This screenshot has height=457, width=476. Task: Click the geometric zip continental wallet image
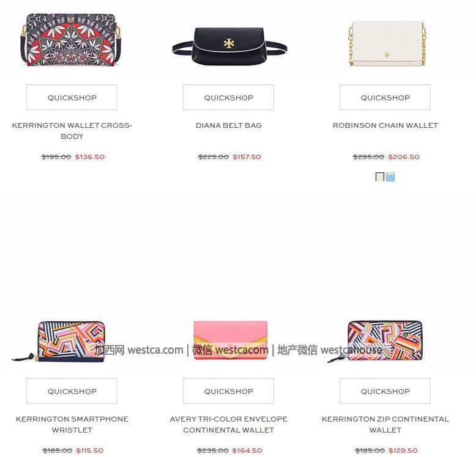point(375,341)
